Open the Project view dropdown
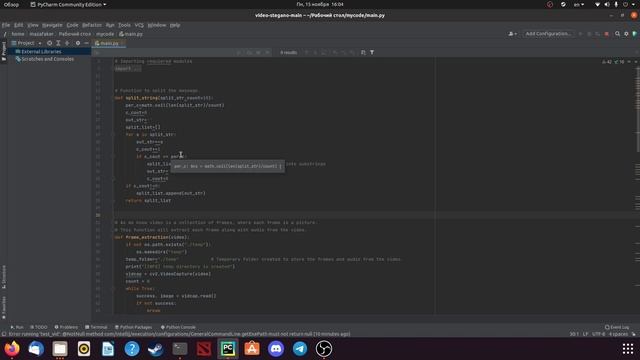This screenshot has width=640, height=360. pyautogui.click(x=27, y=43)
